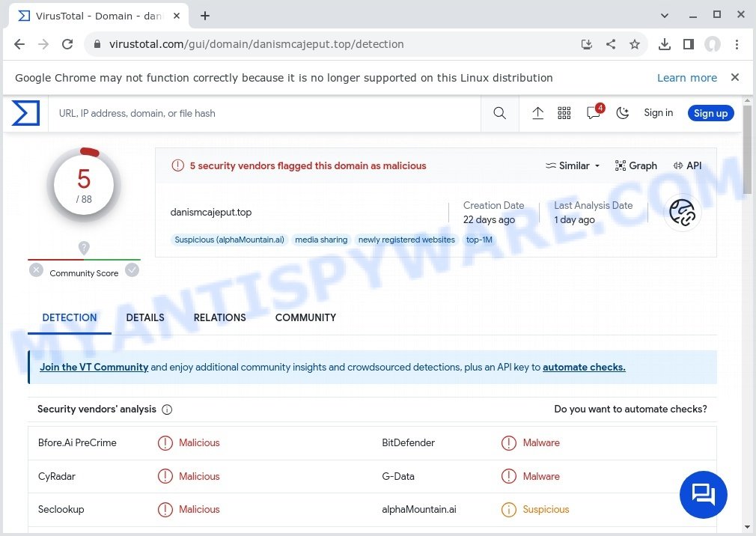
Task: Open the Graph view
Action: [x=636, y=165]
